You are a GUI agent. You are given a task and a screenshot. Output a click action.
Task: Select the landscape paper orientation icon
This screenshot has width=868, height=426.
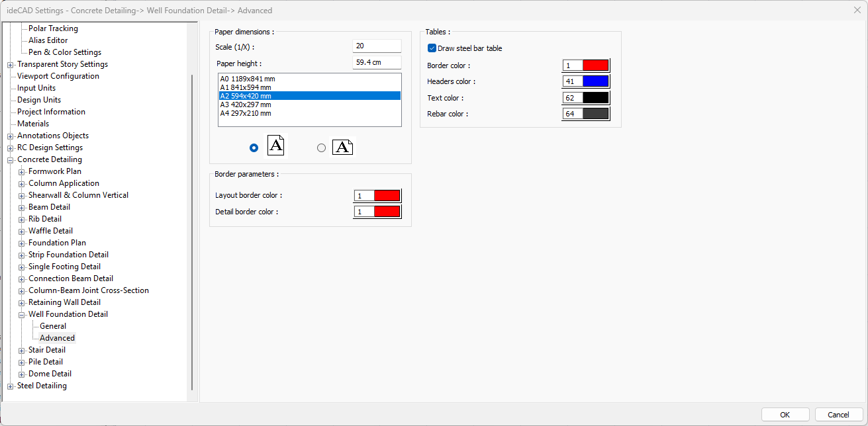(x=342, y=147)
